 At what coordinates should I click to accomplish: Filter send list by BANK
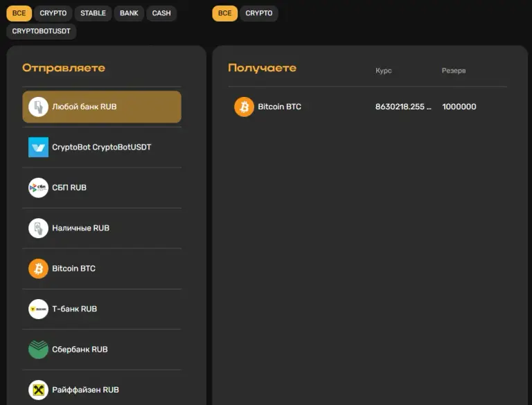129,13
